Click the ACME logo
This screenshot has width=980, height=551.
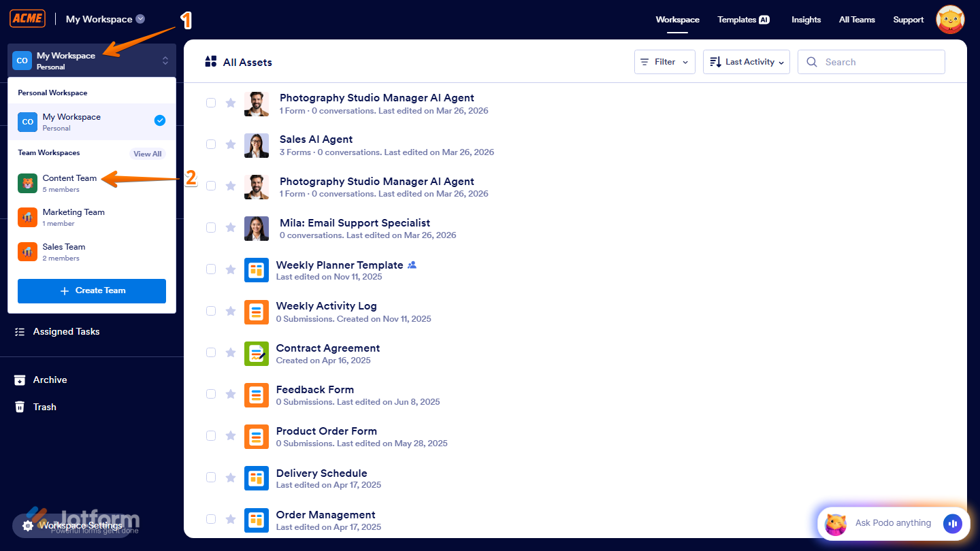point(27,18)
